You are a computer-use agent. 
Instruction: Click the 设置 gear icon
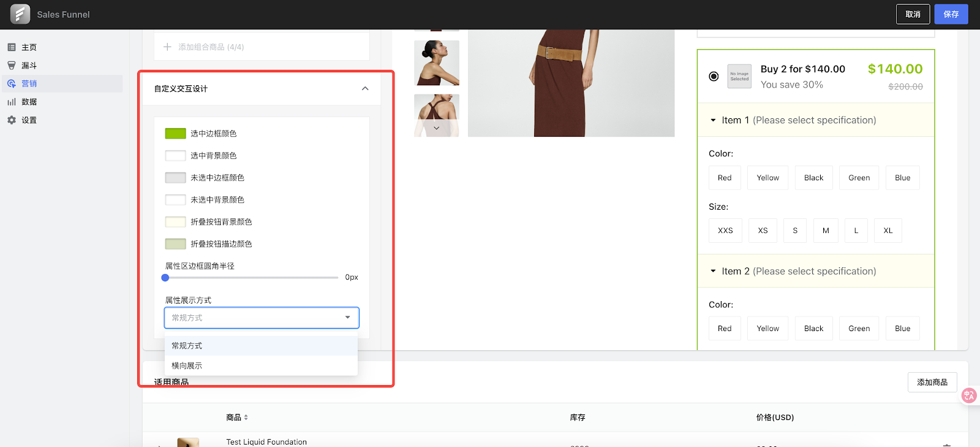12,120
